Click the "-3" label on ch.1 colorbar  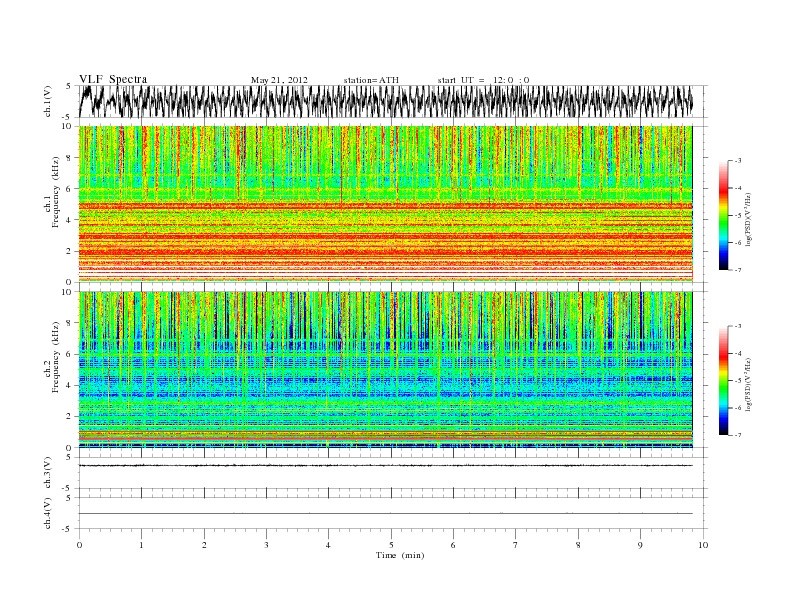[737, 161]
